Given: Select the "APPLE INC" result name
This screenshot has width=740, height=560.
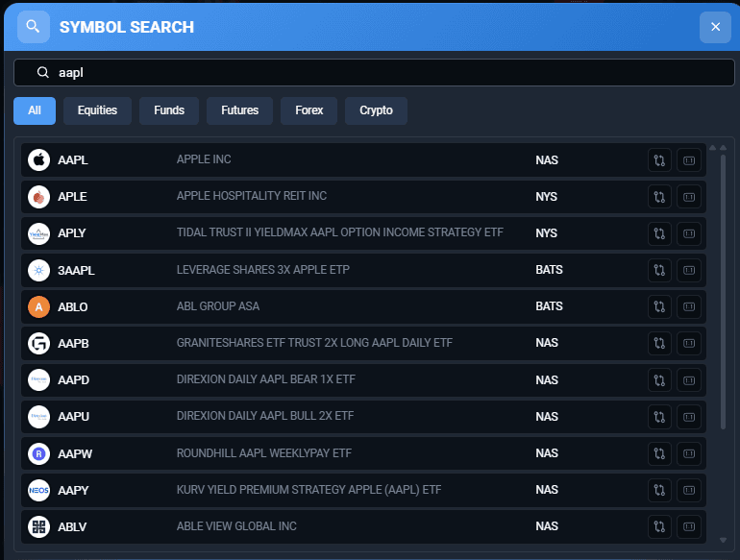Looking at the screenshot, I should 204,159.
